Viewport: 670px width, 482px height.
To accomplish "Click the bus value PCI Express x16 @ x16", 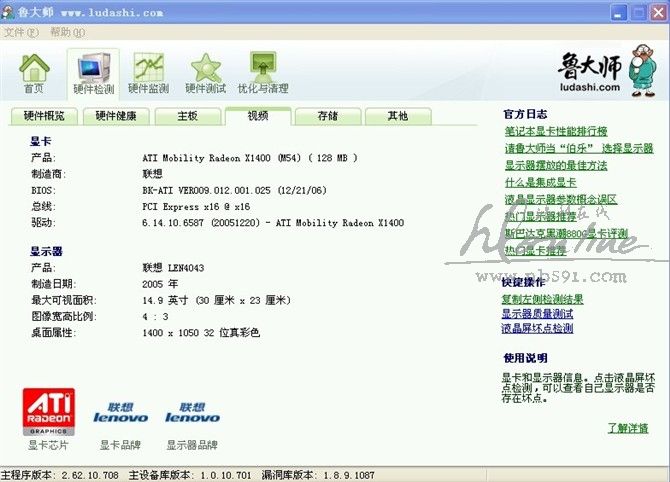I will pyautogui.click(x=196, y=207).
